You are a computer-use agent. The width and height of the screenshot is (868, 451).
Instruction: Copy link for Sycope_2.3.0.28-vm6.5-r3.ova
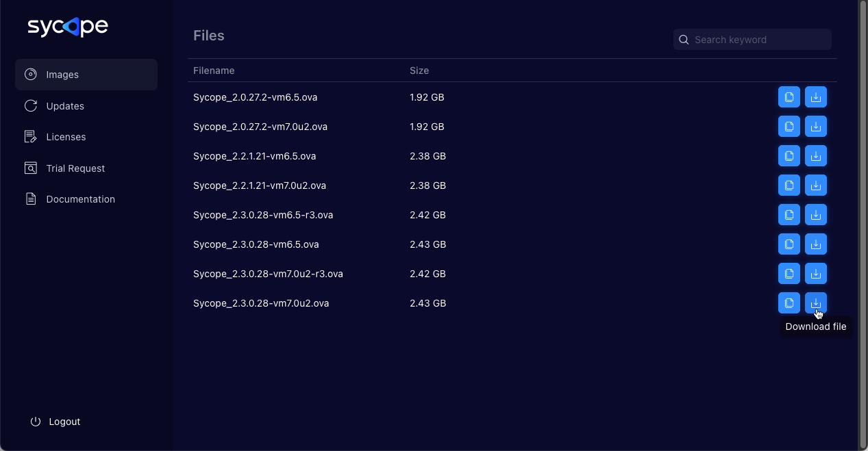[789, 215]
